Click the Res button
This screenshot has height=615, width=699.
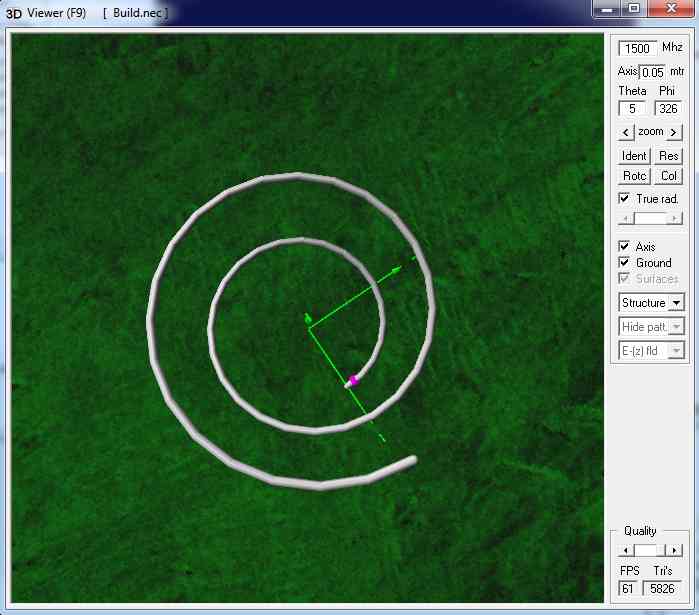(669, 156)
